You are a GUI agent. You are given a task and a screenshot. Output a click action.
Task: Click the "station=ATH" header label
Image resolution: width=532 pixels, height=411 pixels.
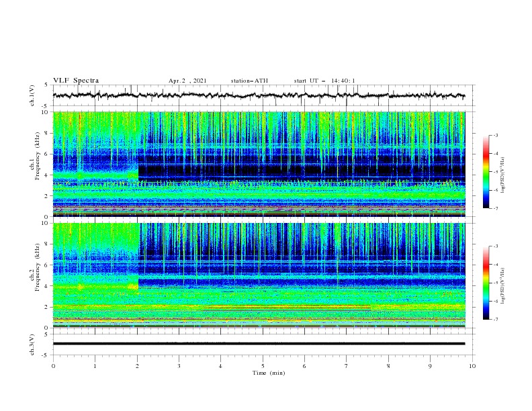(x=249, y=81)
